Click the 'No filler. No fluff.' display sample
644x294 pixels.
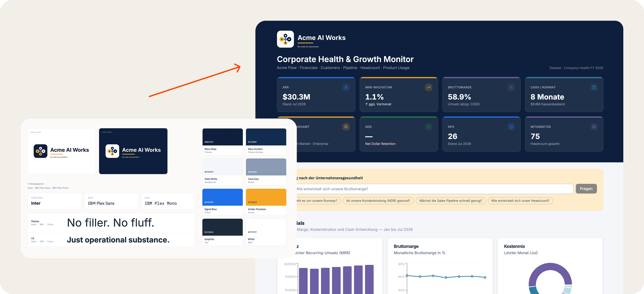click(x=111, y=223)
